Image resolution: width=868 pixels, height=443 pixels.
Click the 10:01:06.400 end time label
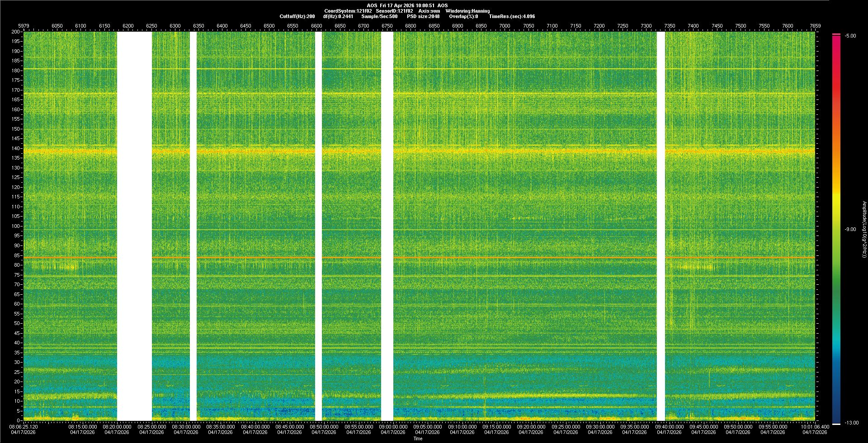point(816,426)
